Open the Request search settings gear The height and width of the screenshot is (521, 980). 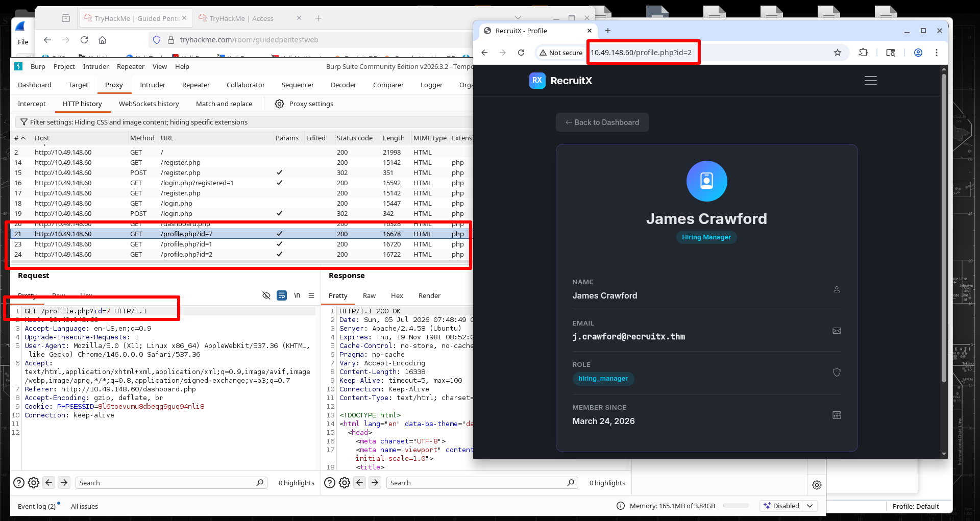tap(34, 483)
